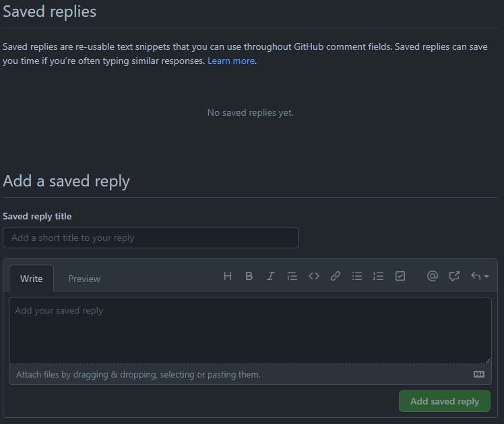Switch to the Preview tab
The height and width of the screenshot is (424, 504).
coord(84,279)
